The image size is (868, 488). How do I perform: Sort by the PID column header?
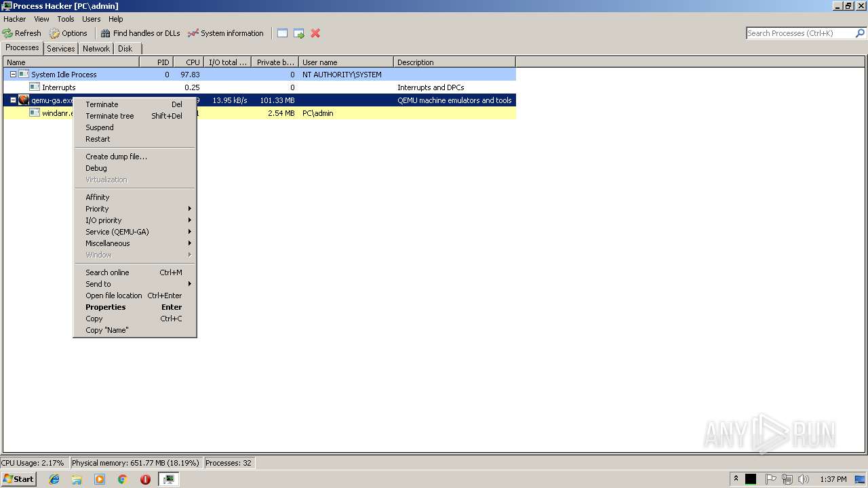pyautogui.click(x=156, y=62)
